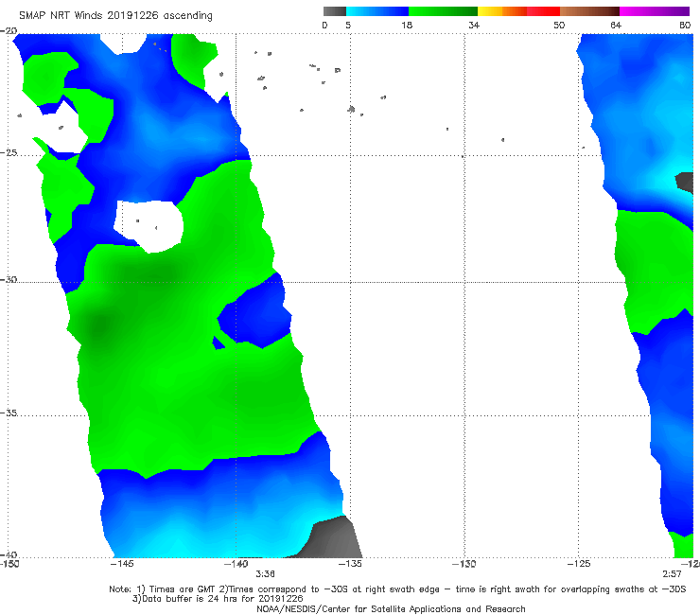Select the green segment of the color bar
The height and width of the screenshot is (615, 700).
click(444, 11)
